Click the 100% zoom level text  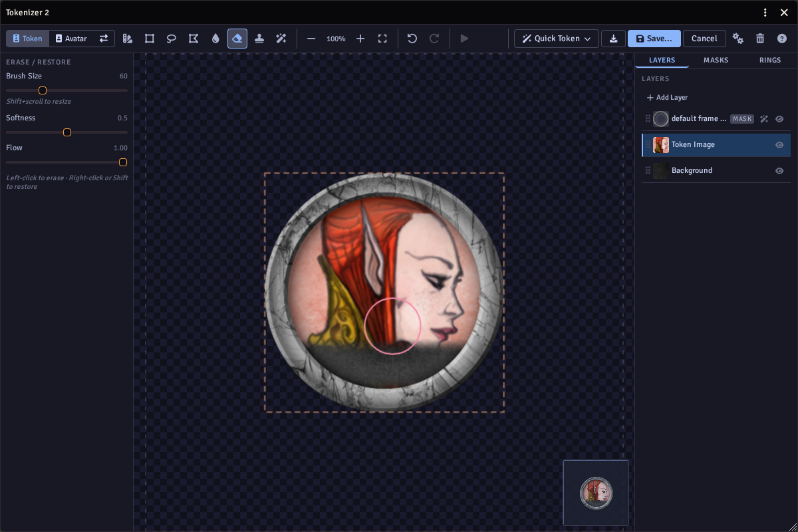coord(336,39)
